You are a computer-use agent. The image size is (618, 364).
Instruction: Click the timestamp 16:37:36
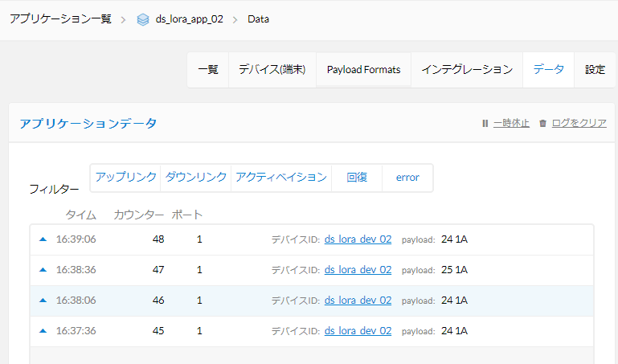[x=76, y=331]
